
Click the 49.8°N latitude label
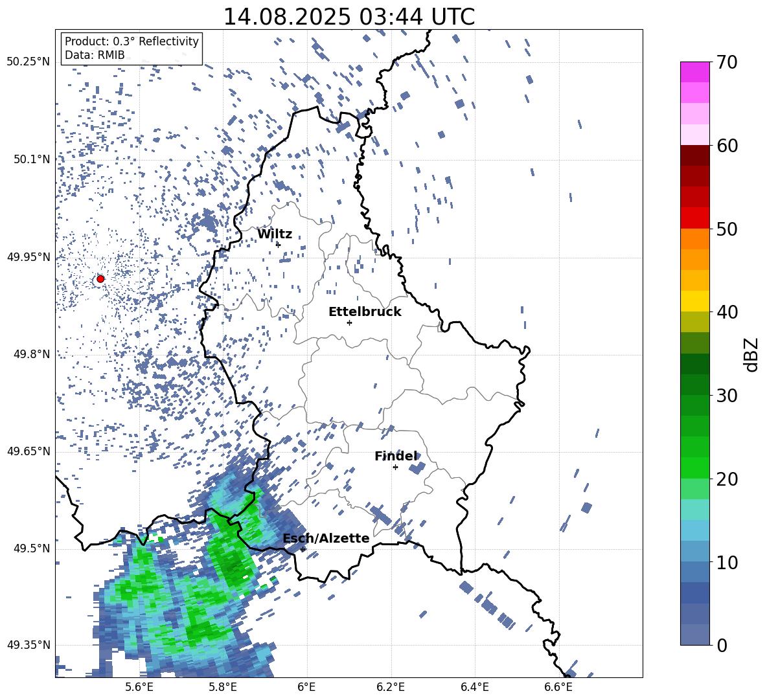[31, 354]
